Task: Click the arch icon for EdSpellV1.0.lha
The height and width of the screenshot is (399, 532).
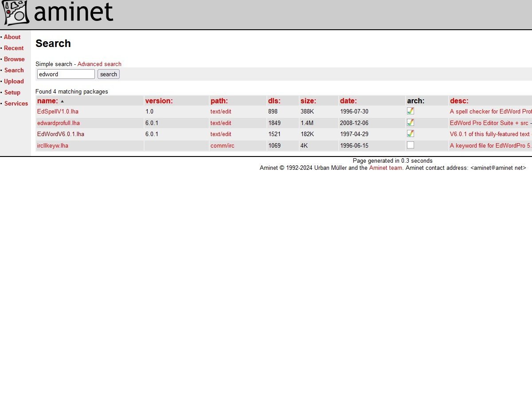Action: (x=411, y=111)
